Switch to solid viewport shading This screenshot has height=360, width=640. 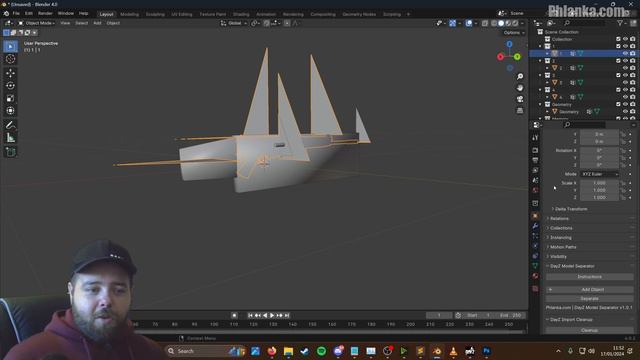click(x=501, y=23)
